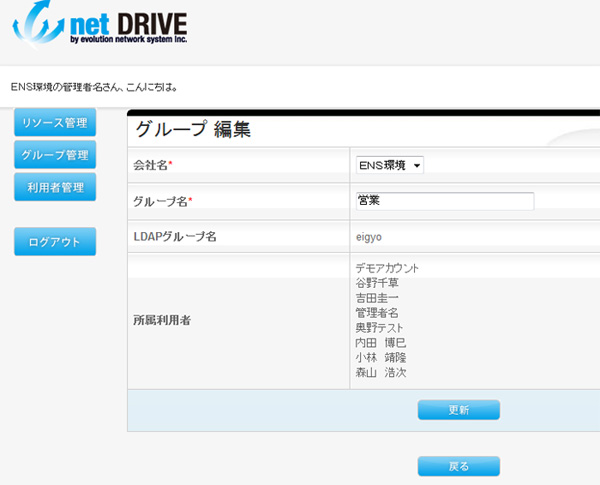Screen dimensions: 600x485
Task: Select user デモアカウント in the member list
Action: point(387,268)
